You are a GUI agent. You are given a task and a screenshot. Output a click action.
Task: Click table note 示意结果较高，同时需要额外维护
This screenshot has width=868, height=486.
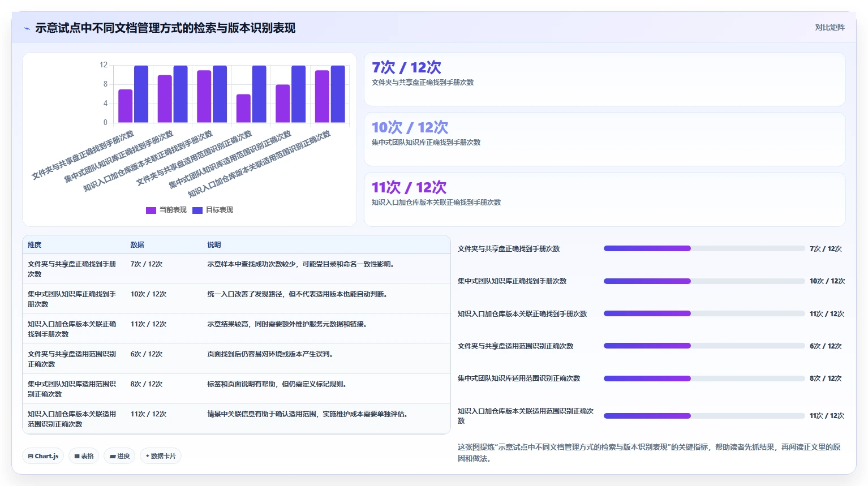(287, 324)
